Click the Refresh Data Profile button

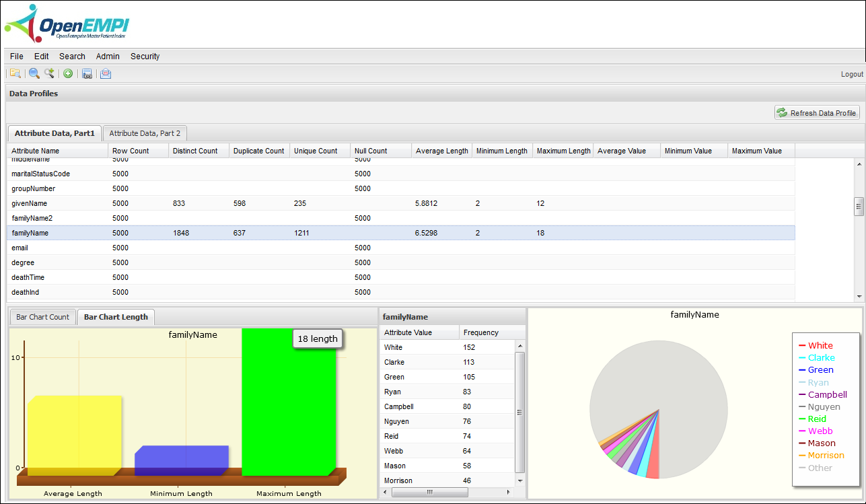(x=817, y=113)
